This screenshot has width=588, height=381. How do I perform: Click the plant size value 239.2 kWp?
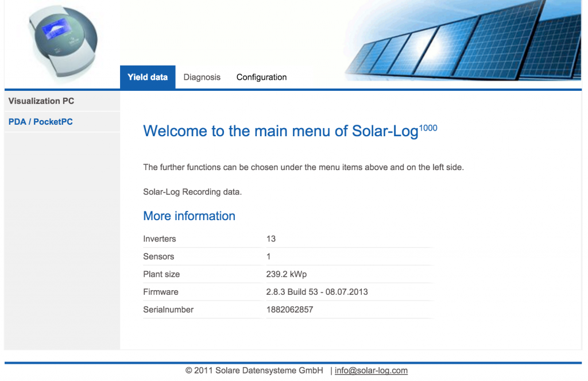287,274
